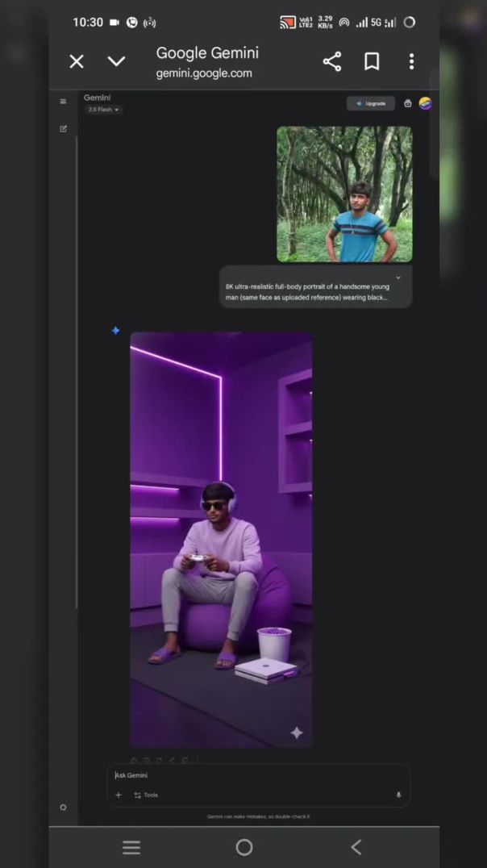Click the Upgrade button
This screenshot has height=868, width=487.
(x=371, y=103)
